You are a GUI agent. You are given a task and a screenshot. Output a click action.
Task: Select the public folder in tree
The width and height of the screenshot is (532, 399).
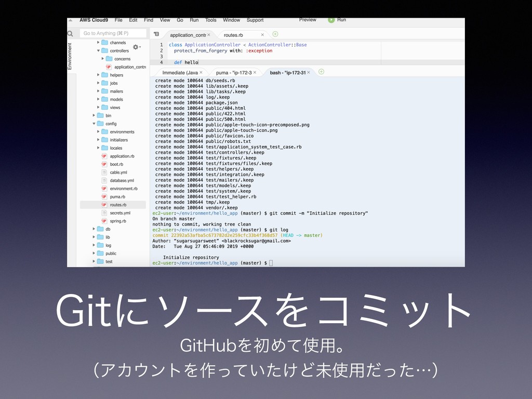(111, 254)
